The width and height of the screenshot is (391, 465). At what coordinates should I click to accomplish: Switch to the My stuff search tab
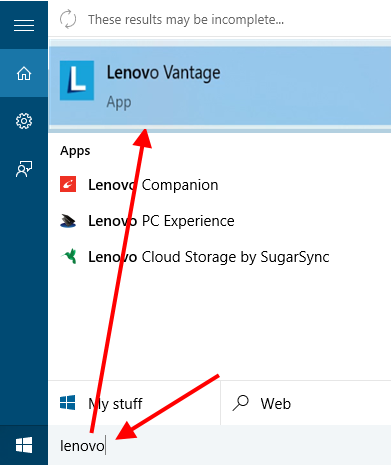pyautogui.click(x=134, y=403)
